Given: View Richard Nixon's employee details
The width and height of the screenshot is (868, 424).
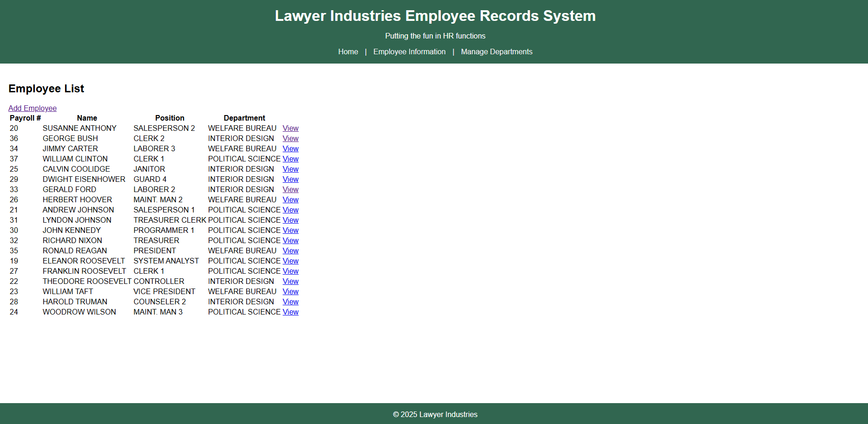Looking at the screenshot, I should coord(290,240).
